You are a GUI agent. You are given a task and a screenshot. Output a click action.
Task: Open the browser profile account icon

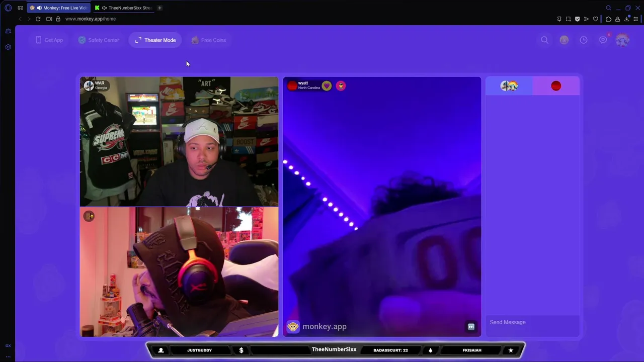tap(617, 19)
